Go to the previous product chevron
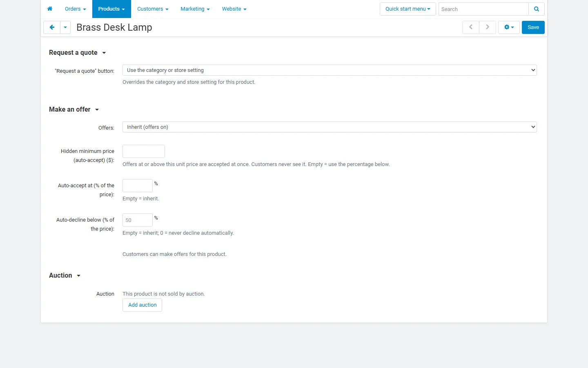This screenshot has width=588, height=368. coord(471,27)
